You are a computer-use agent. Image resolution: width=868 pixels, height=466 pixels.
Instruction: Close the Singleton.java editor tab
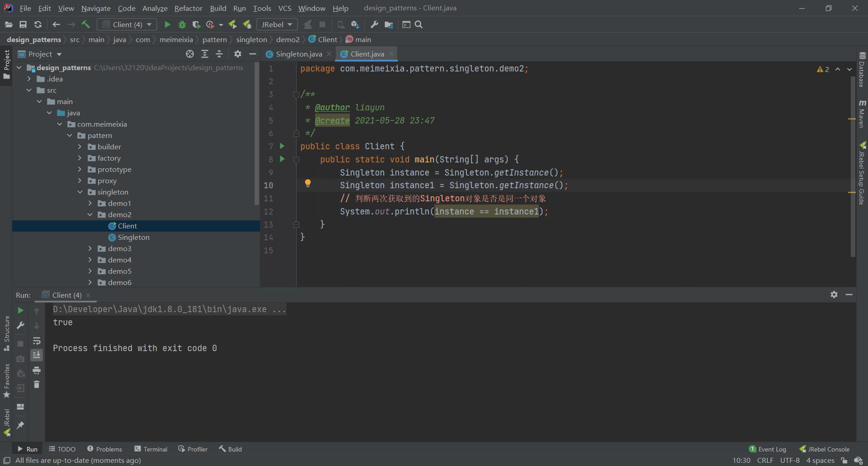[329, 54]
